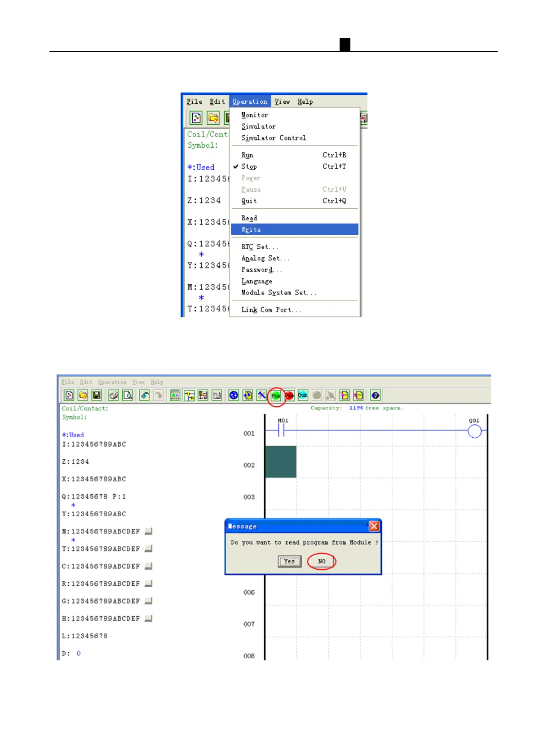The image size is (535, 756).
Task: Click the Q01 output coil on rung 001
Action: point(474,431)
